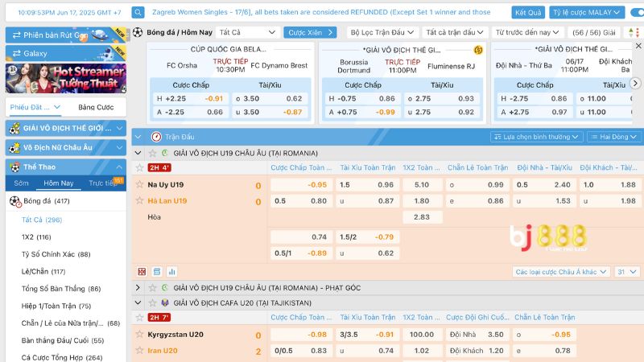Image resolution: width=644 pixels, height=362 pixels.
Task: Select Hiệp 1/Toàn Trận (75)
Action: click(56, 306)
